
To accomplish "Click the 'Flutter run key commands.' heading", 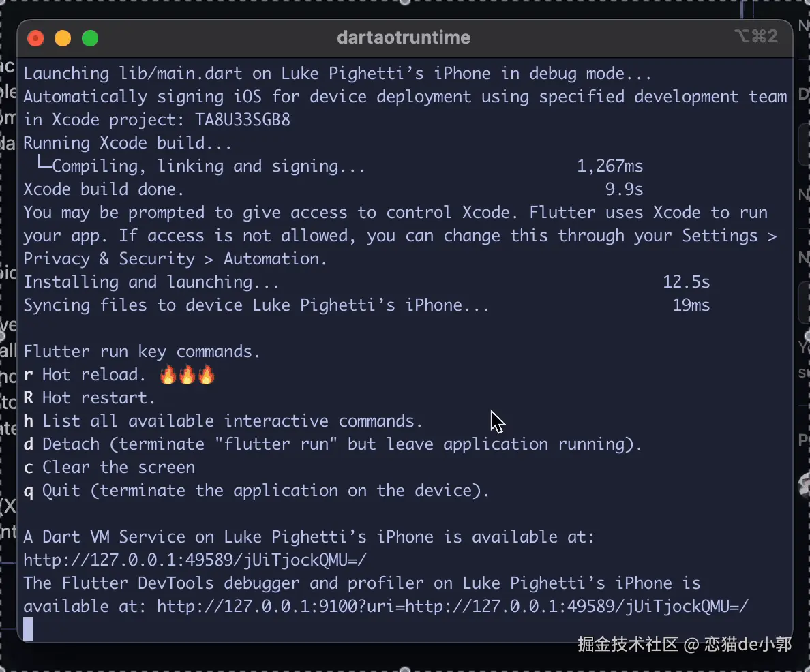I will [142, 352].
